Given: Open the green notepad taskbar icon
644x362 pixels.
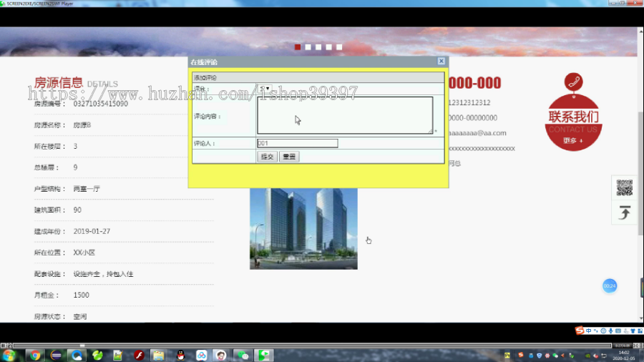Looking at the screenshot, I should click(x=118, y=356).
